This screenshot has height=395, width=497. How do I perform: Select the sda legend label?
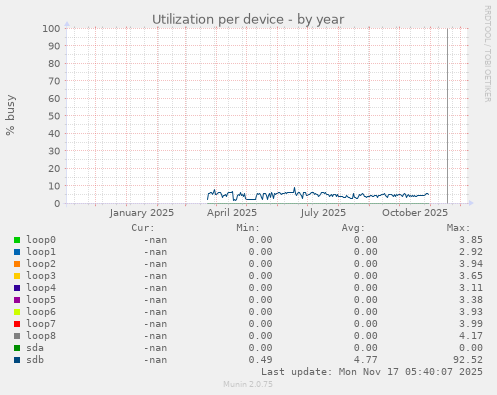(35, 348)
